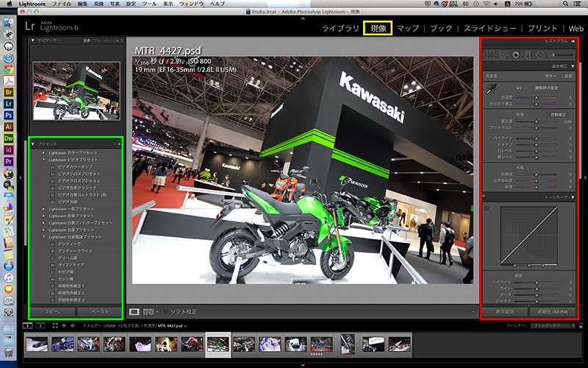The image size is (588, 368).
Task: Select the Crop Overlay tool icon
Action: 490,55
